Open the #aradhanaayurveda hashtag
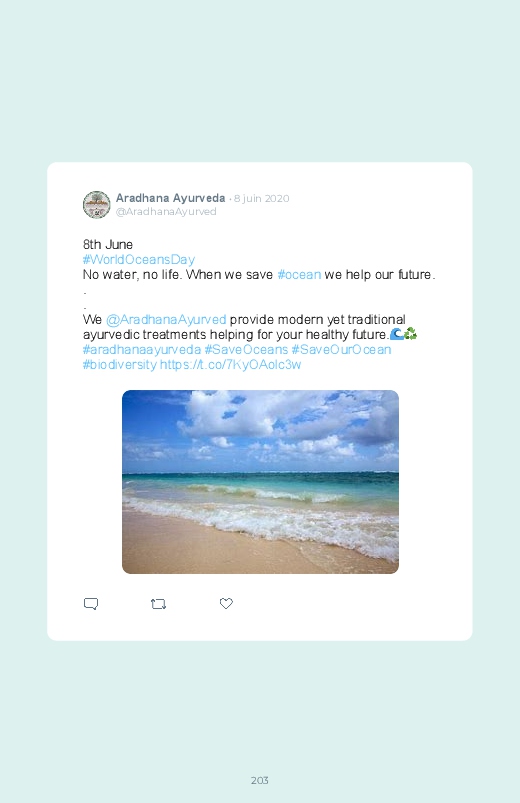520x803 pixels. [142, 349]
